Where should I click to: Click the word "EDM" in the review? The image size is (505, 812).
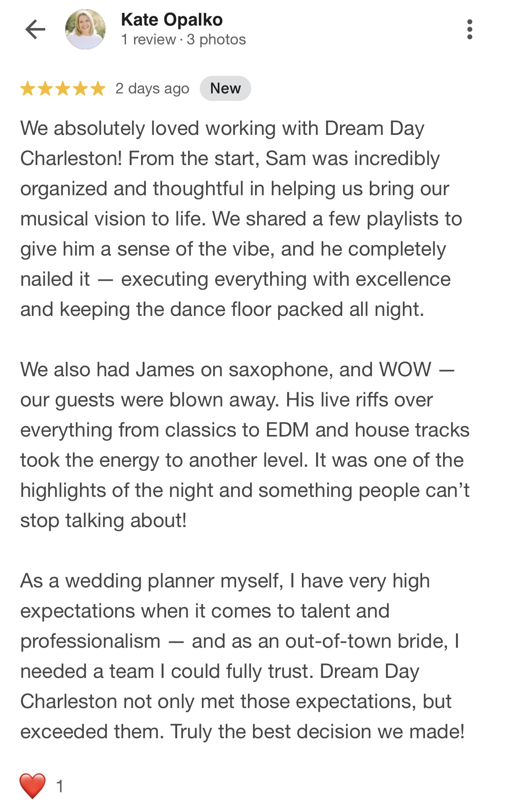point(287,430)
